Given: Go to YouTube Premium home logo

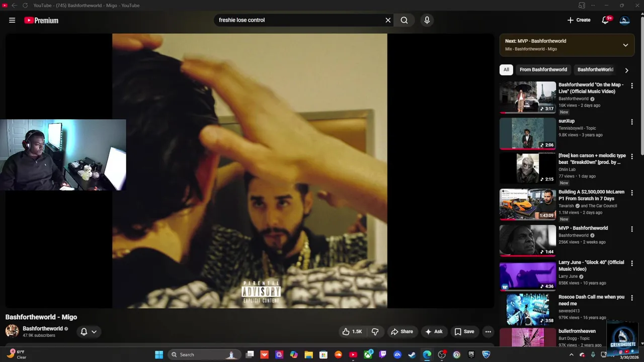Looking at the screenshot, I should click(x=41, y=20).
